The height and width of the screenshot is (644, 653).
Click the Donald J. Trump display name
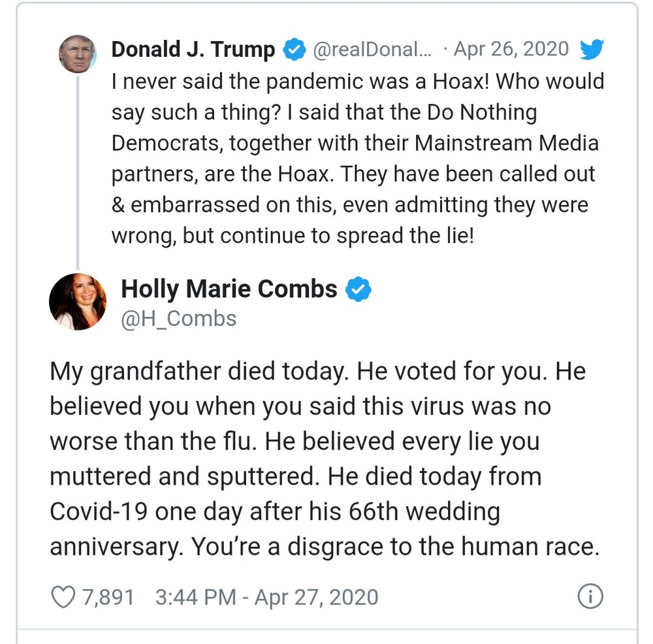click(193, 50)
